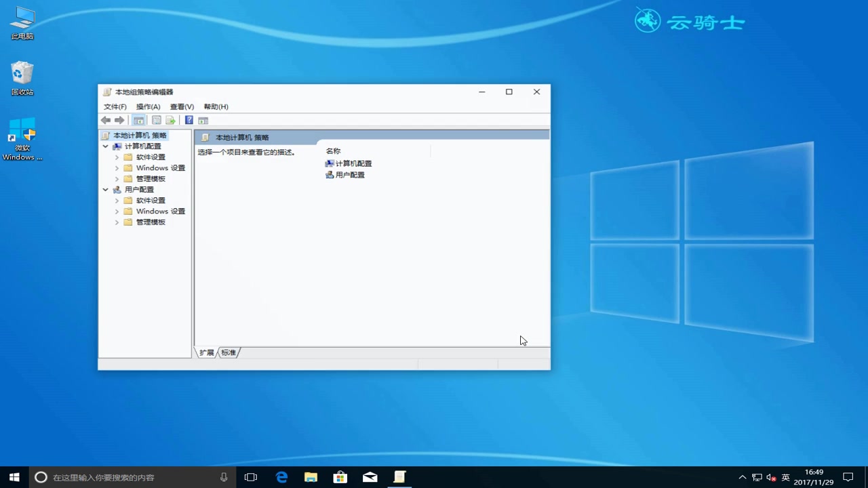Open the clock showing 16:49
868x488 pixels.
(814, 477)
